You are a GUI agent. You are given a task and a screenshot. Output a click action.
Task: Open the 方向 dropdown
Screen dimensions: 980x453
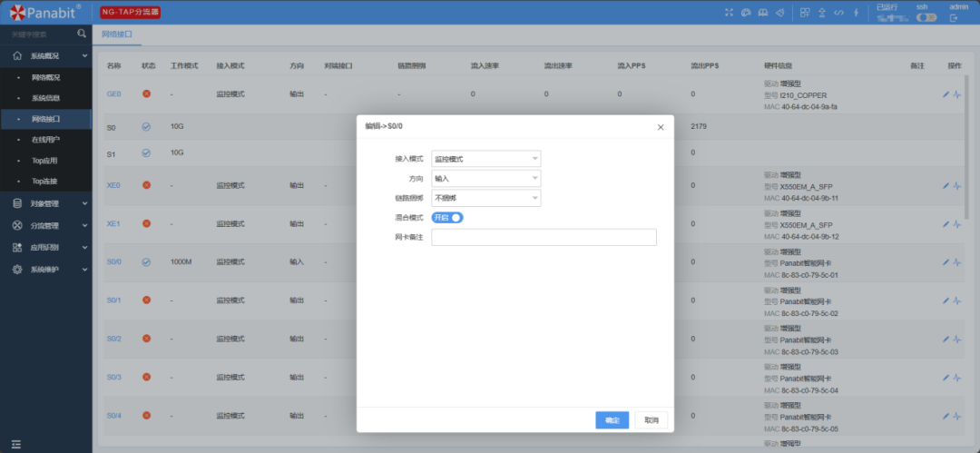(x=486, y=178)
